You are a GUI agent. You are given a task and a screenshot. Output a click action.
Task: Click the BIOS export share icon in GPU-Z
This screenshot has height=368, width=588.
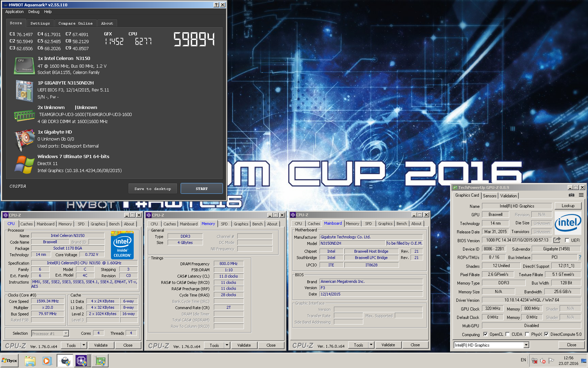(x=557, y=240)
